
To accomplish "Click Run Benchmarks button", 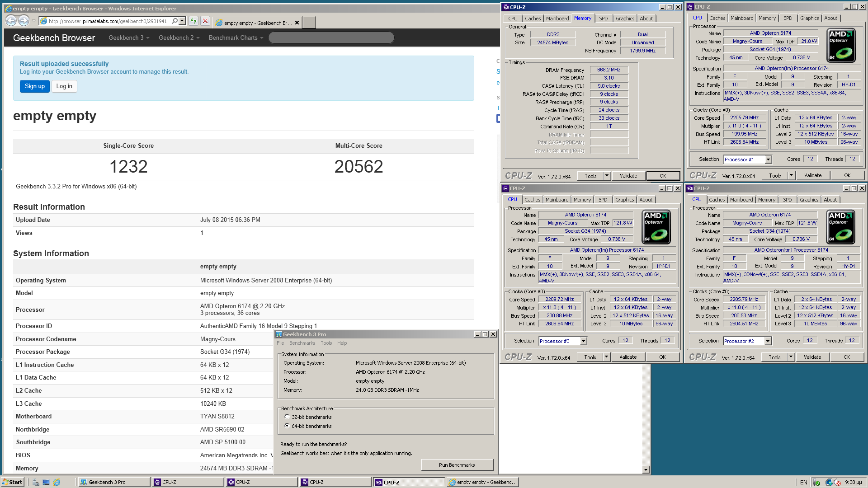I will pos(457,465).
